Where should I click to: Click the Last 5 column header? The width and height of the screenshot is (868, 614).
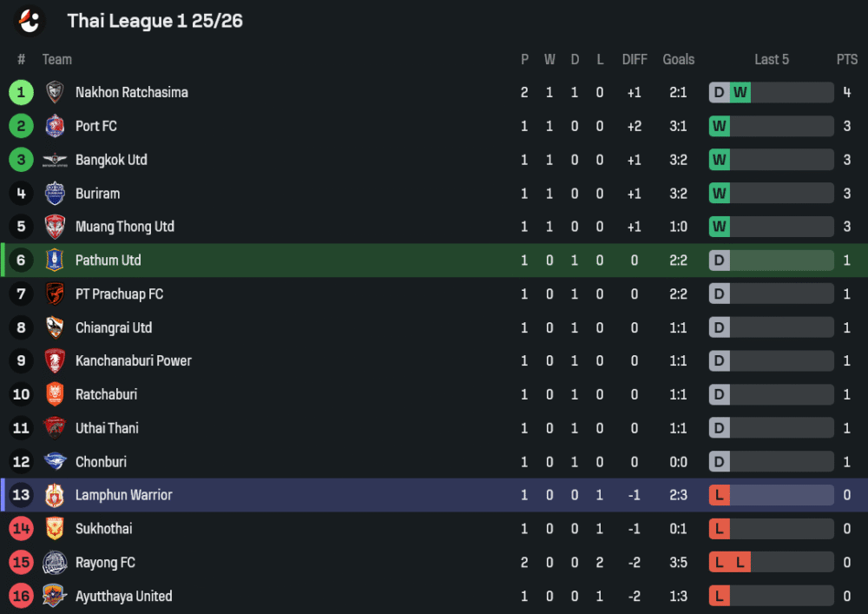pos(772,59)
